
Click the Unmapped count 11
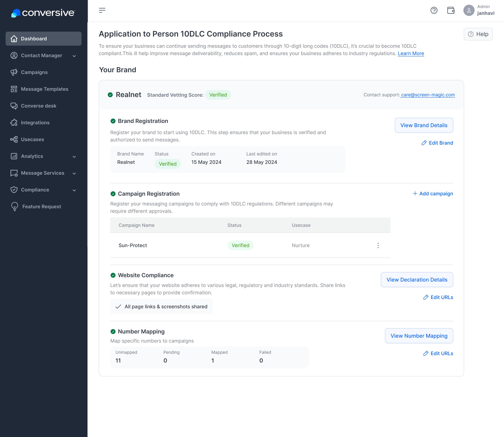click(x=118, y=360)
